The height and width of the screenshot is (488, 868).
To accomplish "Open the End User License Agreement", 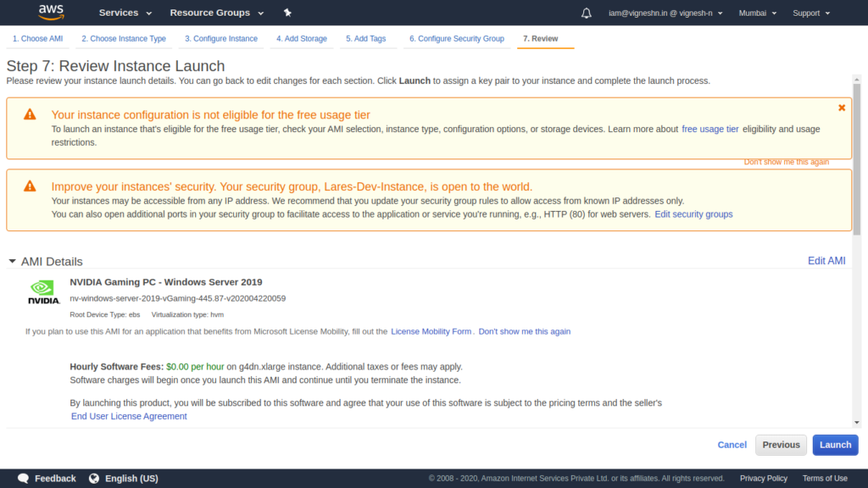I will coord(129,416).
